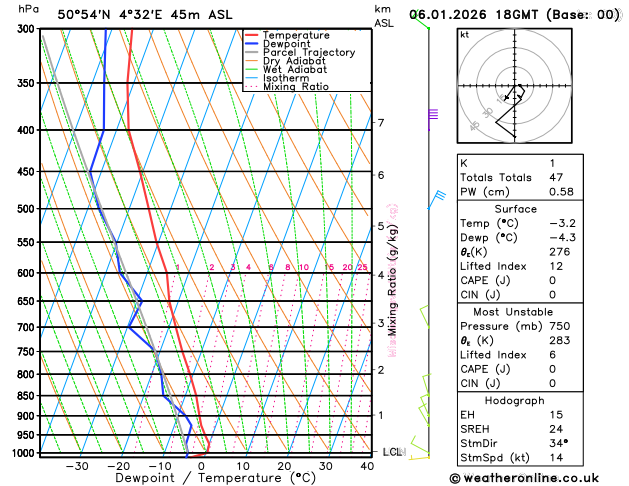The width and height of the screenshot is (629, 486).
Task: Click the Surface "Dewp (°C)" value −4.3
Action: 562,238
